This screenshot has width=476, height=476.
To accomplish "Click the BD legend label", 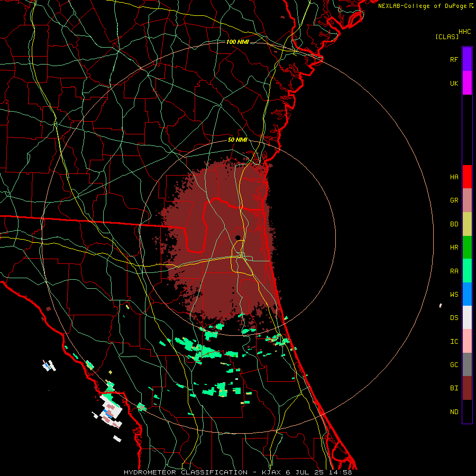I will coord(454,224).
